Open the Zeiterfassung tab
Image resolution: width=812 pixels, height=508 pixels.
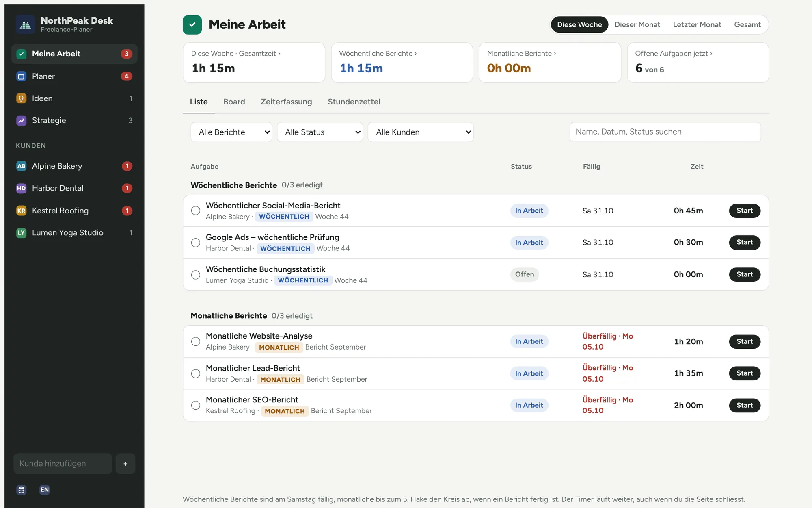coord(286,102)
